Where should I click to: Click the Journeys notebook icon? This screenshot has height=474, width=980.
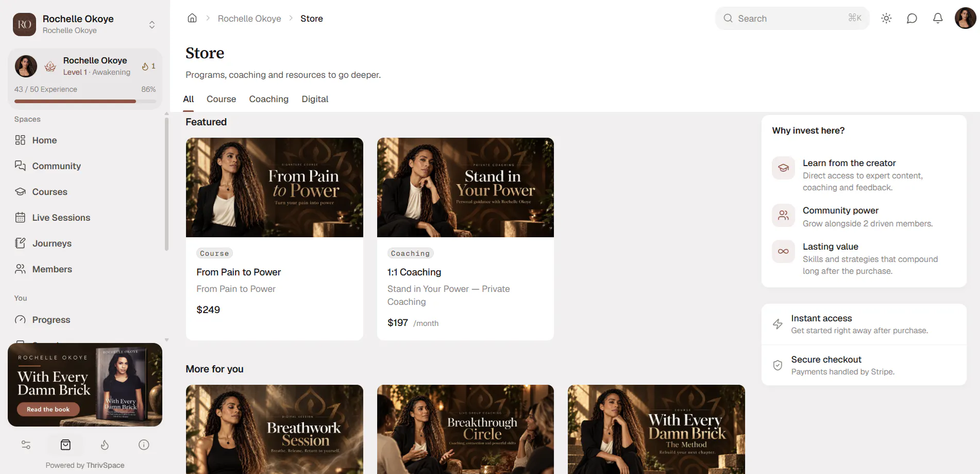[x=20, y=243]
